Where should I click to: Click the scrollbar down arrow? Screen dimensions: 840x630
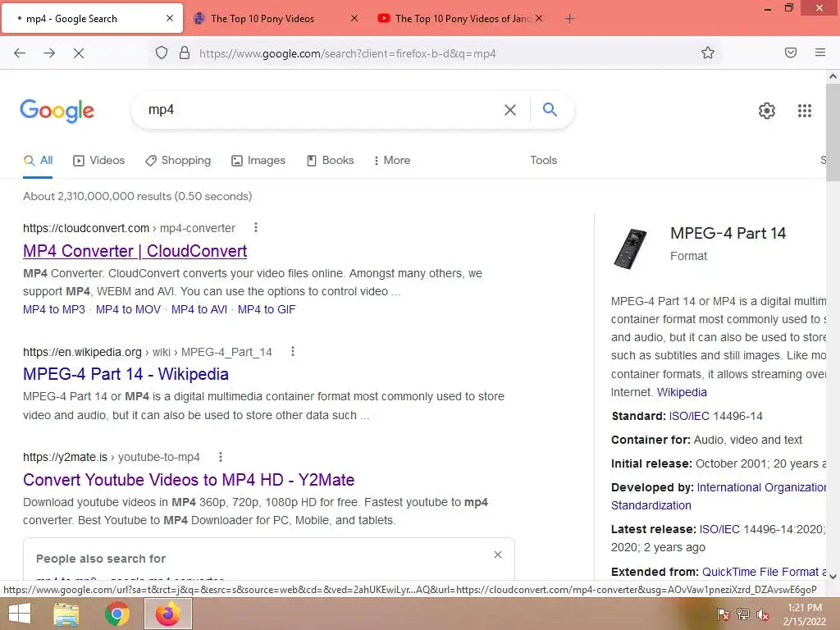pyautogui.click(x=833, y=577)
